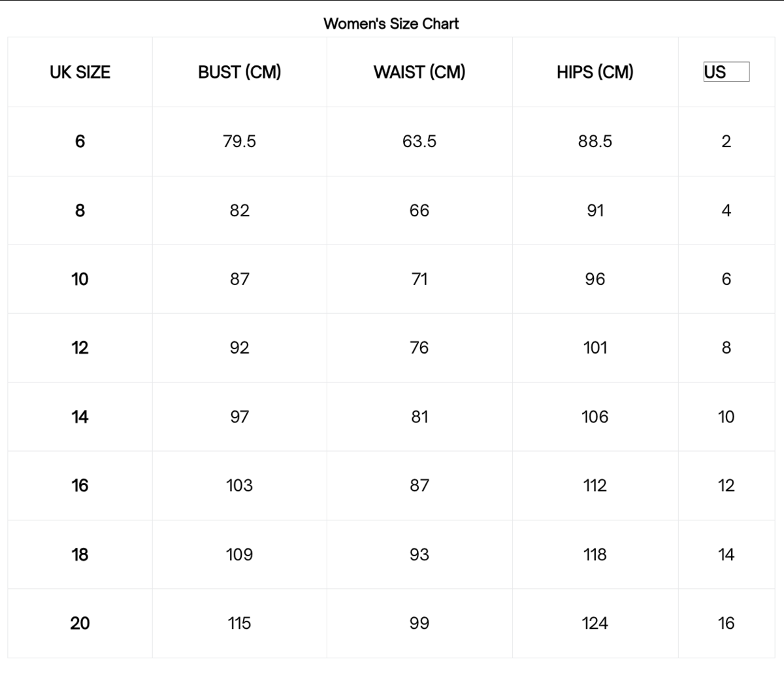
Task: Click the Women's Size Chart title
Action: (391, 24)
